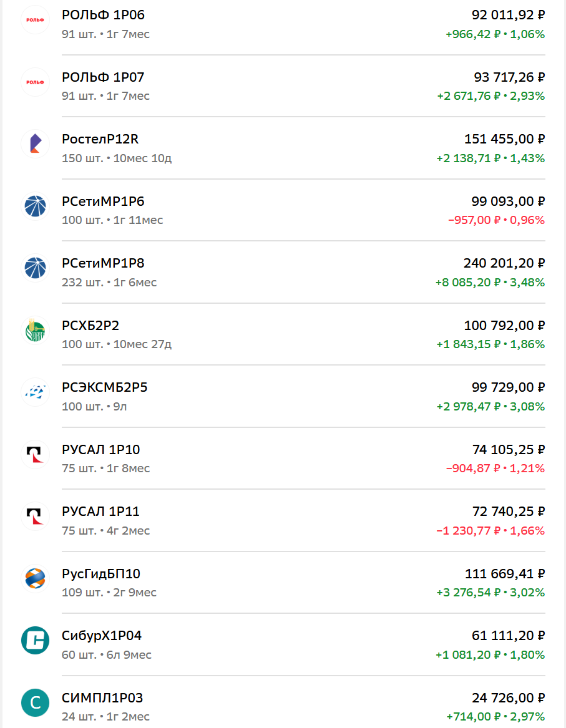
Task: Open the РУСАЛ 1Р11 position title
Action: click(x=100, y=511)
